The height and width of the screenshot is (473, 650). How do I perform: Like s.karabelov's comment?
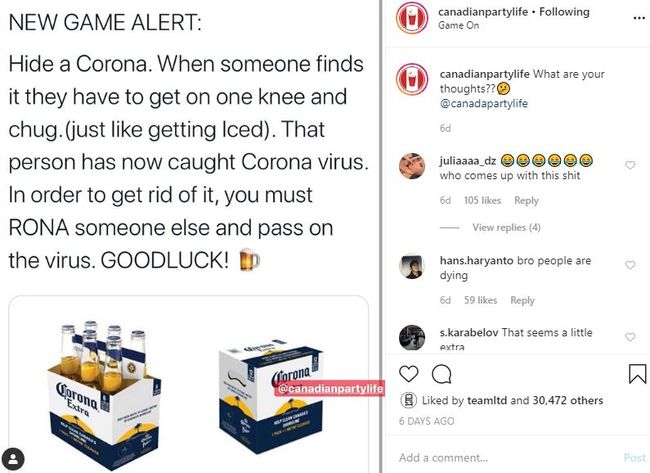[x=630, y=337]
